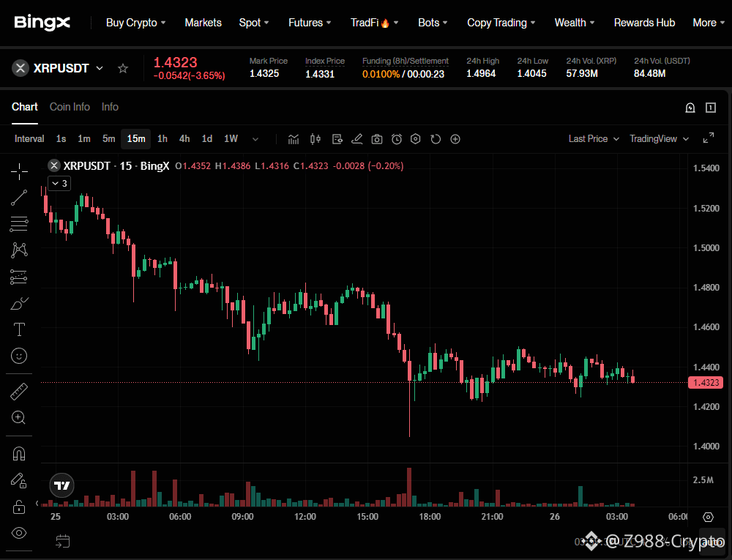Viewport: 732px width, 560px height.
Task: Select the Chart tab
Action: [25, 107]
